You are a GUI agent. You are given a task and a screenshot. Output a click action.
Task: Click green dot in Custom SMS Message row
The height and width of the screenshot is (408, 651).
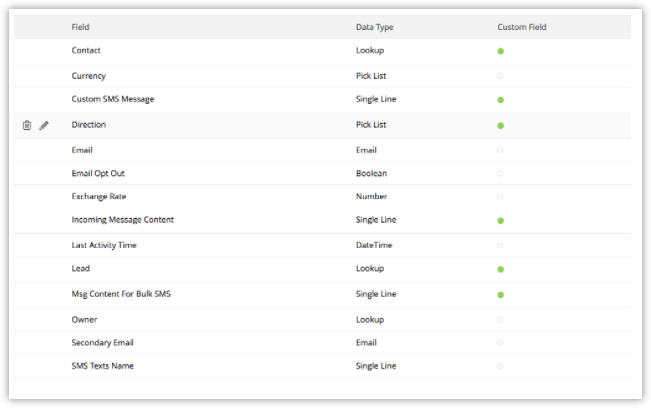pyautogui.click(x=501, y=100)
